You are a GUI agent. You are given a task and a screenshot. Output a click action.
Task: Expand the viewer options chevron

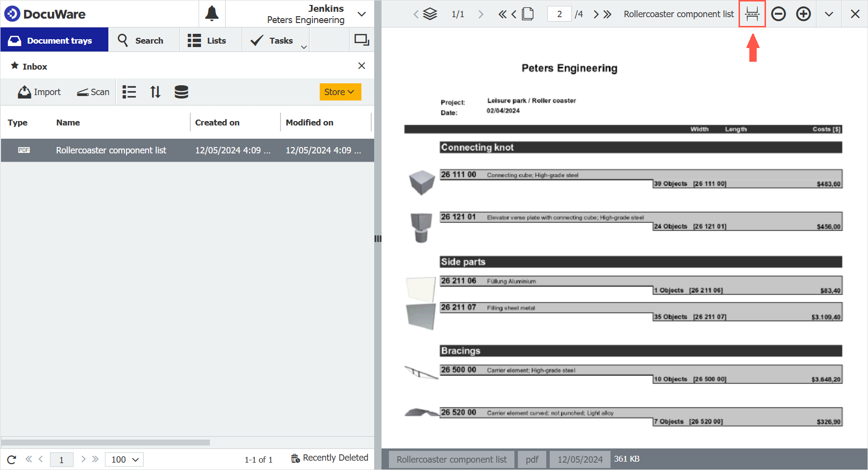pos(829,14)
